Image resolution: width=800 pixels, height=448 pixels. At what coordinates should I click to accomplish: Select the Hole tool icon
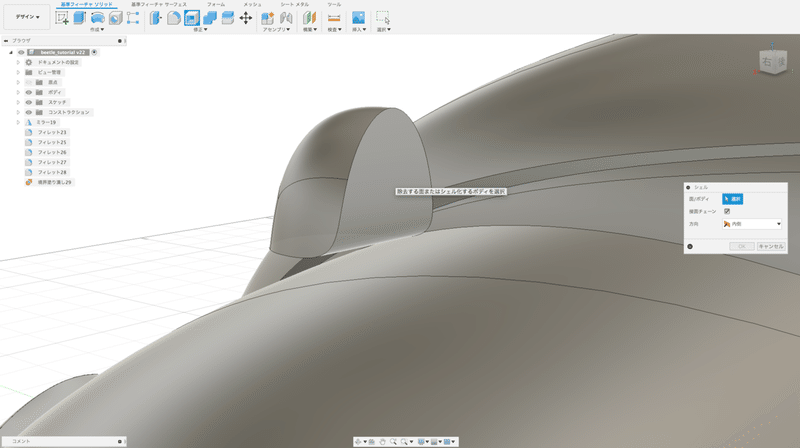coord(116,18)
